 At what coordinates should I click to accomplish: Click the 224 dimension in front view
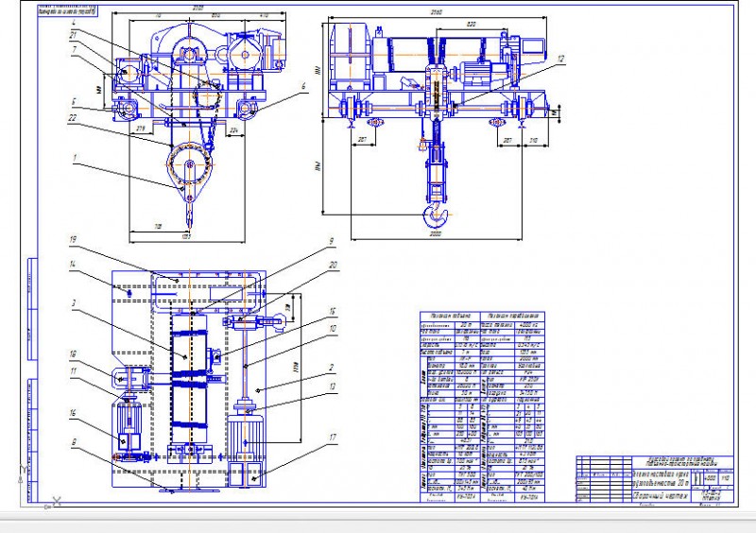234,130
